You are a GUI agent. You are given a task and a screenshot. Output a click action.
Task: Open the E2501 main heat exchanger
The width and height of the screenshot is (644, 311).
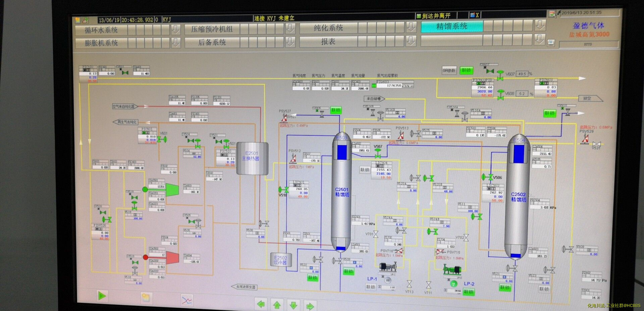[252, 158]
